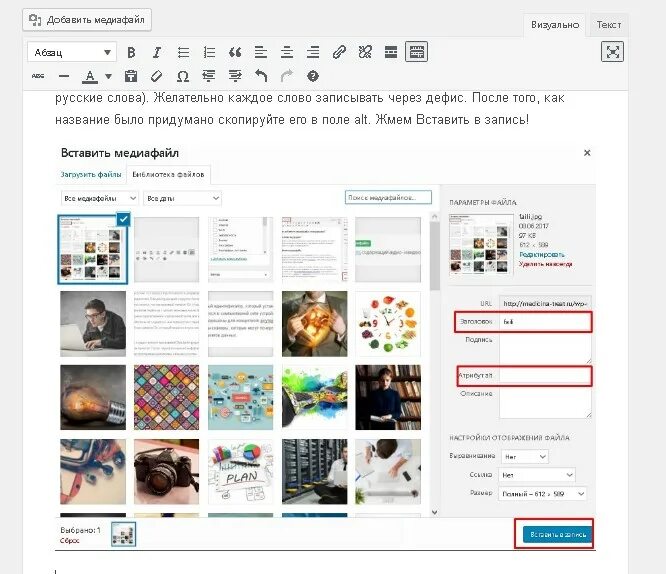Align text to the center
Image resolution: width=666 pixels, height=574 pixels.
[x=287, y=52]
